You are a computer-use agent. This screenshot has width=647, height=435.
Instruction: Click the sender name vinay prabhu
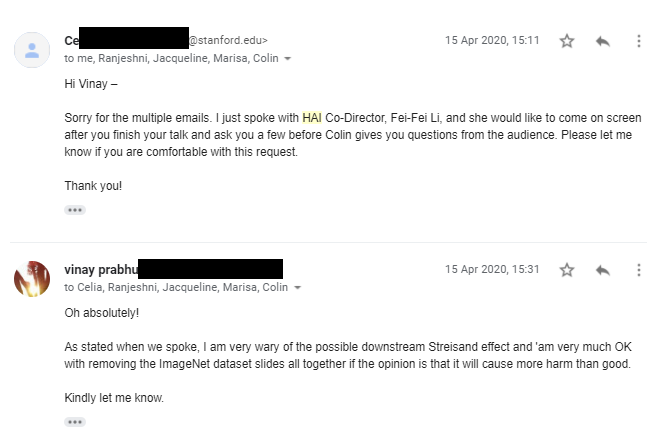(100, 270)
